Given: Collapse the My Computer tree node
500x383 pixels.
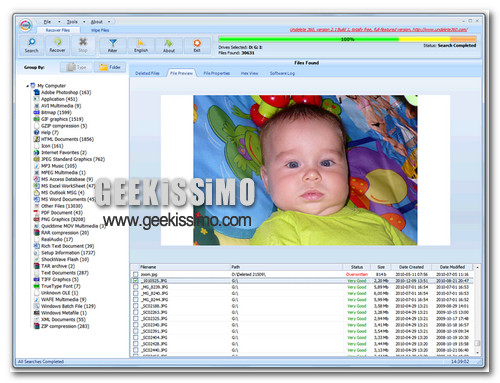Looking at the screenshot, I should (27, 86).
